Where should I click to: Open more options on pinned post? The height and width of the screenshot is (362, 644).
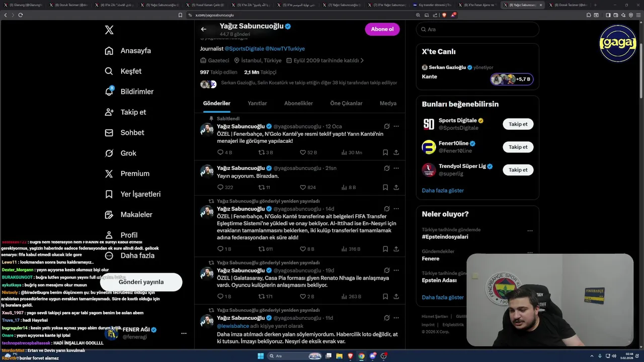tap(396, 126)
